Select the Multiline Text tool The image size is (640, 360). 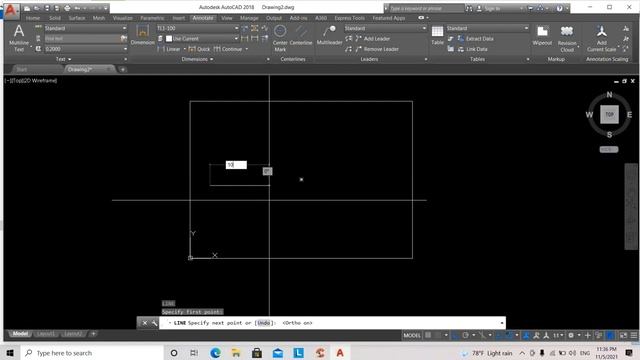19,38
